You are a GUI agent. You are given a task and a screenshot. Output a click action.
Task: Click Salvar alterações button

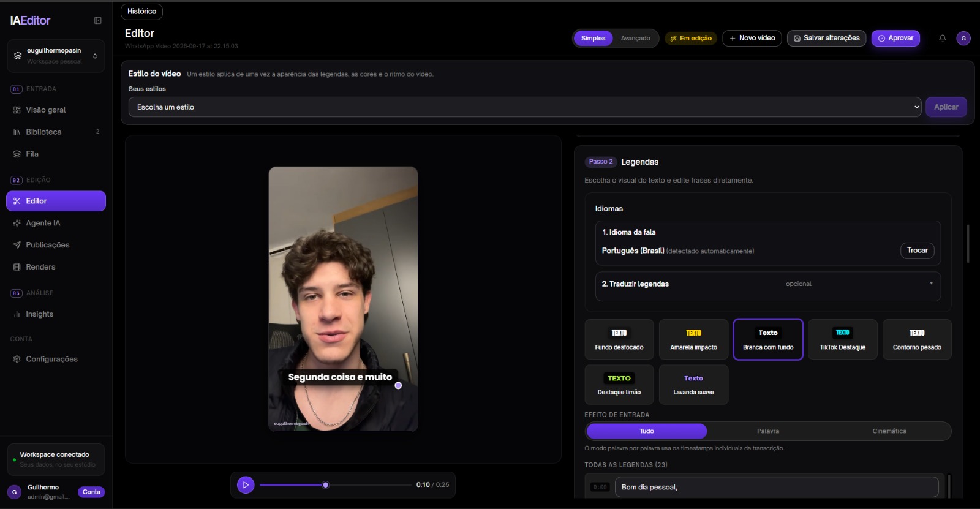[x=826, y=38]
